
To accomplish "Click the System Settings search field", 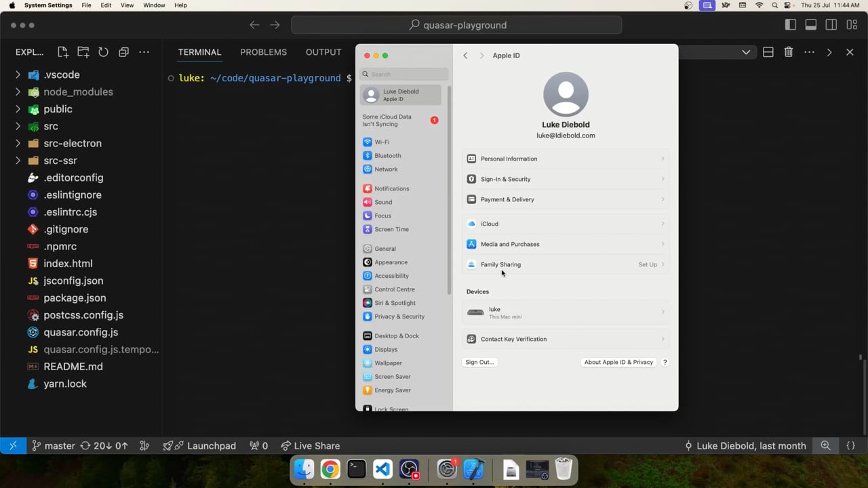I will (x=405, y=74).
